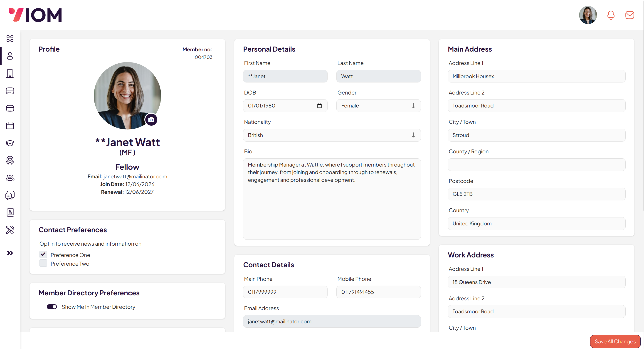Click the Mobile Phone field

point(378,292)
